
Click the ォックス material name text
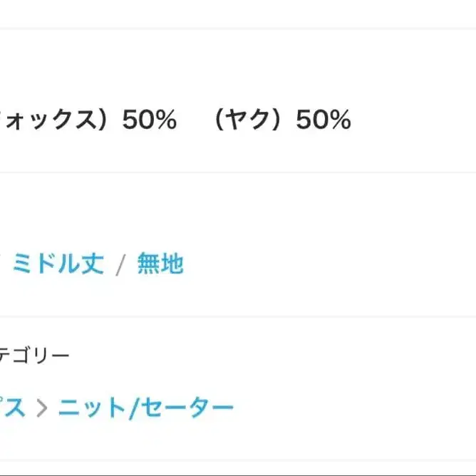46,120
